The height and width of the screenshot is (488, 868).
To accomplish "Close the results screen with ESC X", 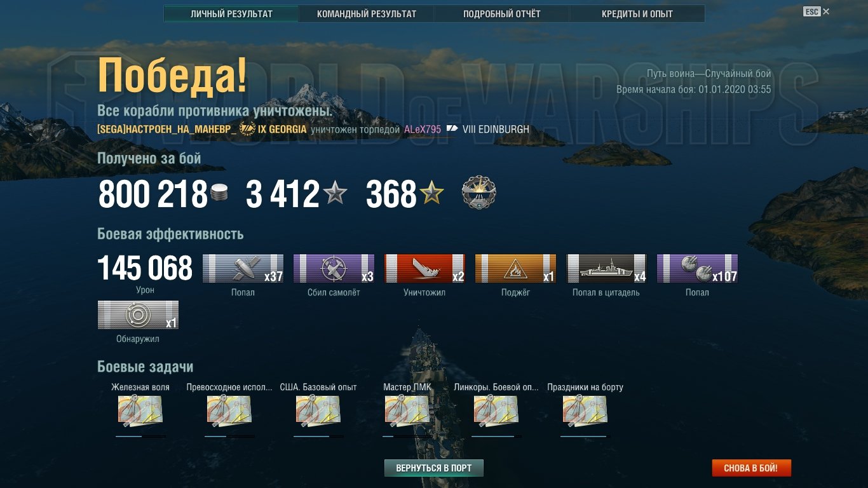I will click(x=817, y=11).
